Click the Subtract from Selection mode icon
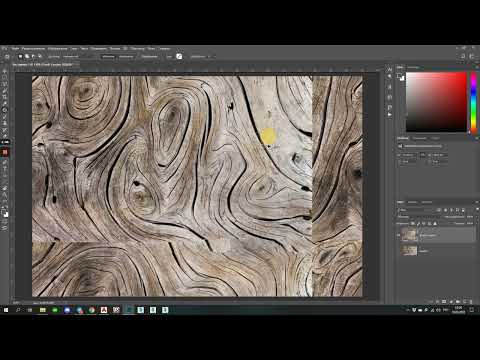480x360 pixels. pos(33,57)
